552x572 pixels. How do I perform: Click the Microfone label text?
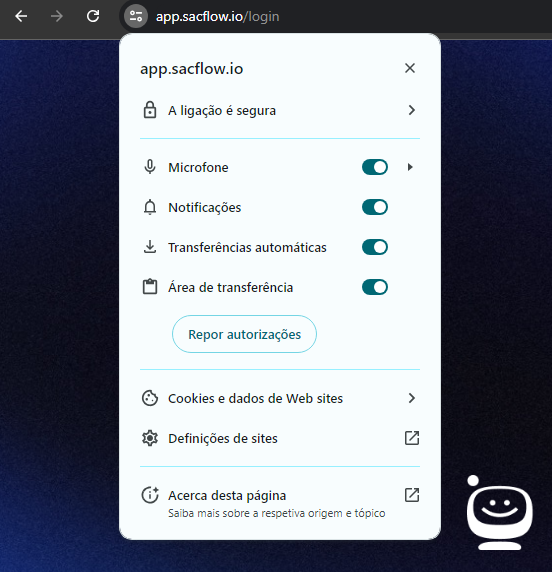point(198,167)
